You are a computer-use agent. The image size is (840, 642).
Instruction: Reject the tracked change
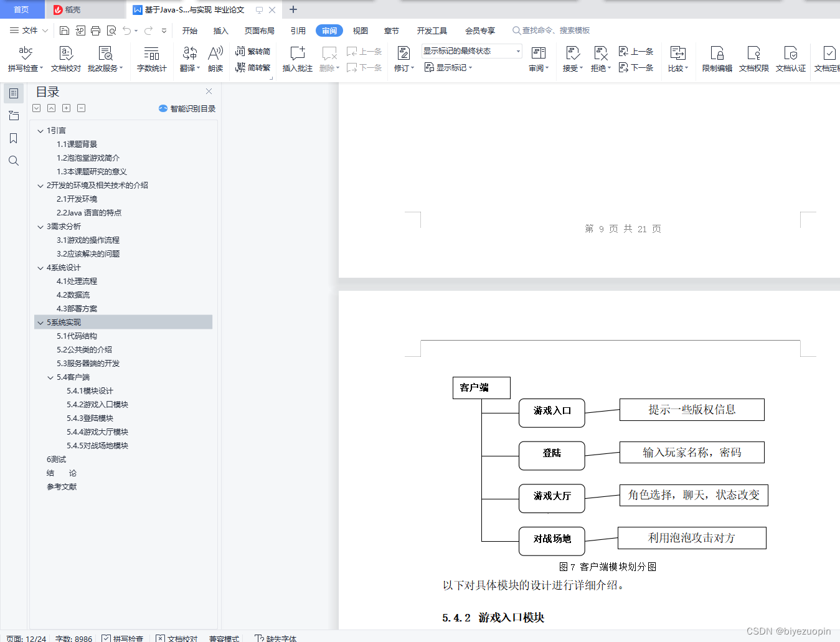(x=601, y=59)
